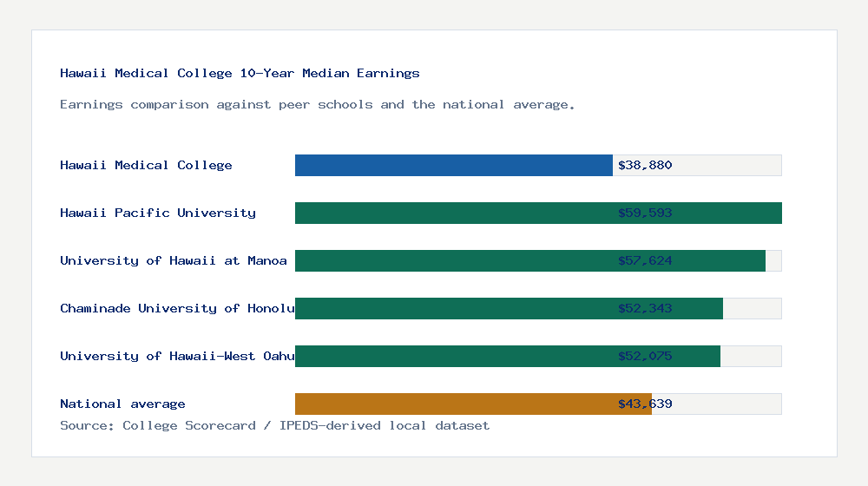
Task: Select the "Chaminade University of Honolulu" label
Action: 177,308
